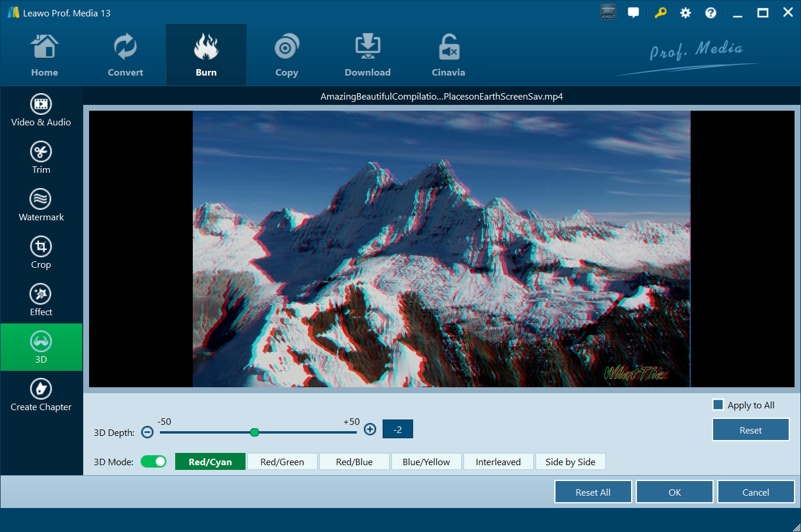Open the Watermark editing panel
The width and height of the screenshot is (801, 532).
coord(41,205)
